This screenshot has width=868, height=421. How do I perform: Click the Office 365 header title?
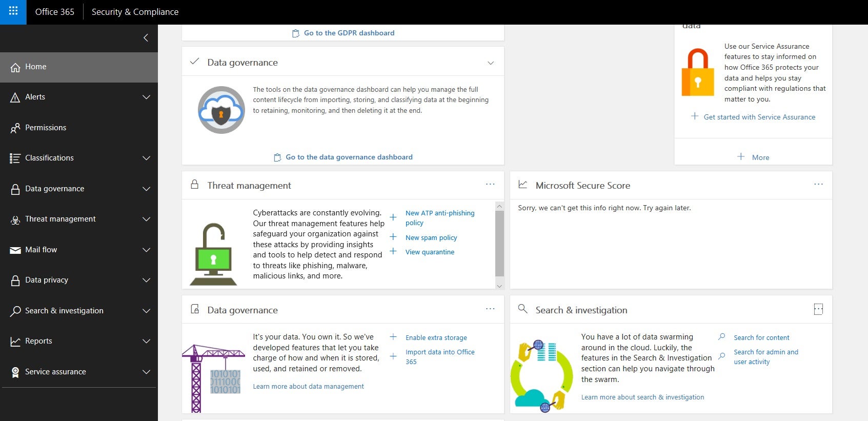[55, 12]
